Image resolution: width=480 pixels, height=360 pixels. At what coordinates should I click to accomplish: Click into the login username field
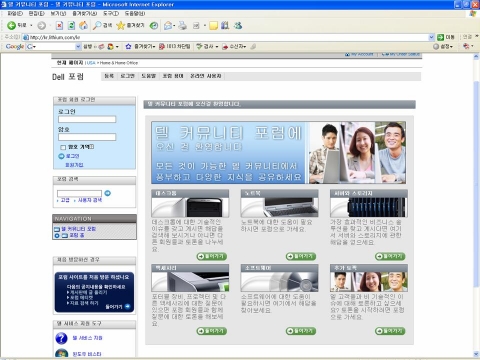click(x=87, y=119)
